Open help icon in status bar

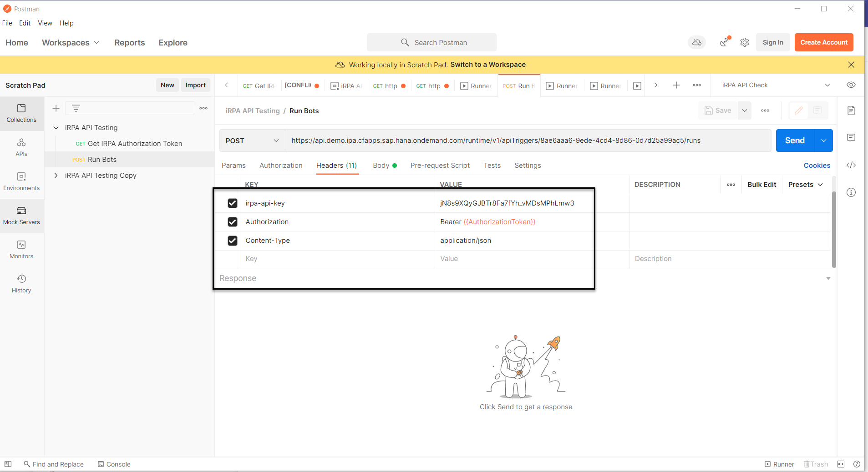click(857, 464)
